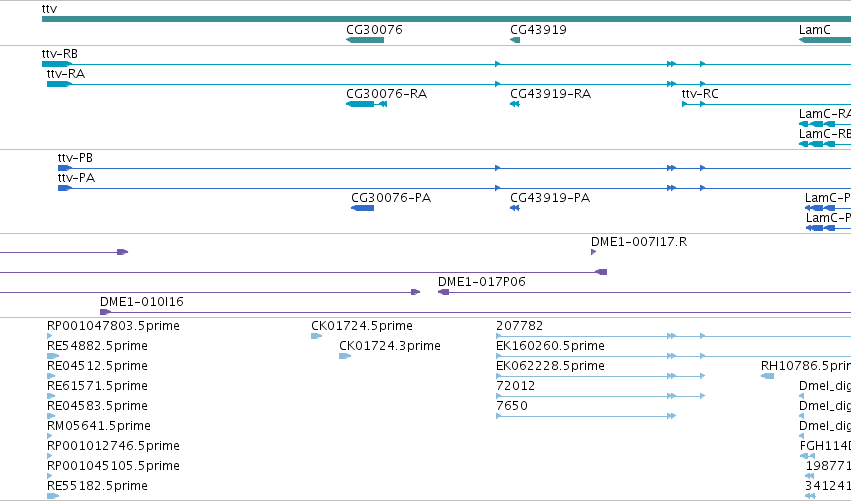This screenshot has width=851, height=501.
Task: Select the CK01724.3prime EST glyph
Action: coord(345,356)
